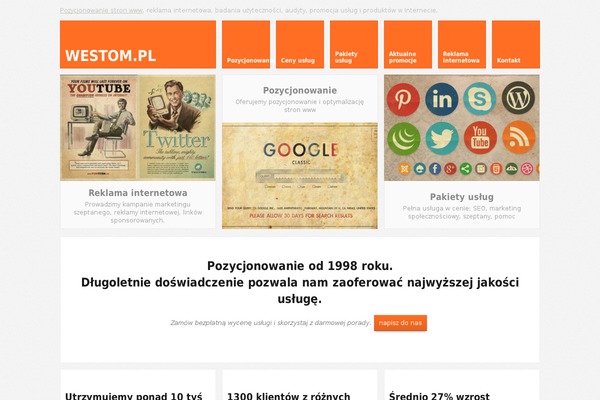Click the WESTOM.PL logo tile
Screen dimensions: 600x400
138,44
